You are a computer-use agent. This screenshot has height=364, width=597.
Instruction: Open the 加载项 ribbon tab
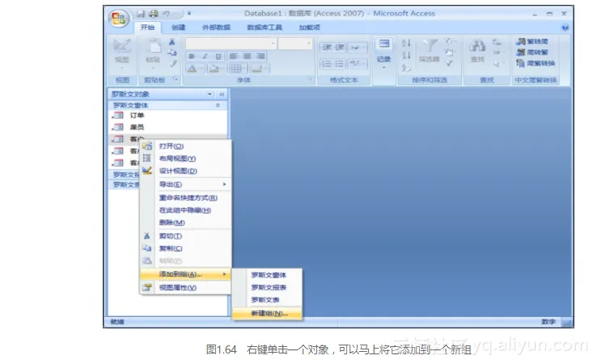point(309,28)
